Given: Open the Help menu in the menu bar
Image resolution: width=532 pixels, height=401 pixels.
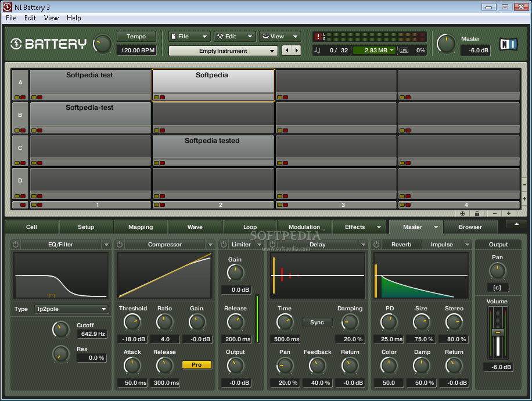Looking at the screenshot, I should [x=74, y=18].
